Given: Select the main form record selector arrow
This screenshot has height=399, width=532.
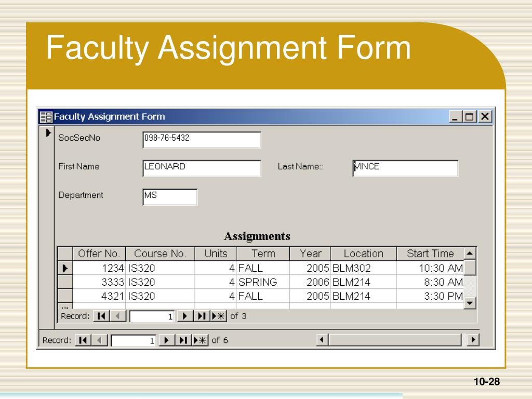Looking at the screenshot, I should point(48,132).
